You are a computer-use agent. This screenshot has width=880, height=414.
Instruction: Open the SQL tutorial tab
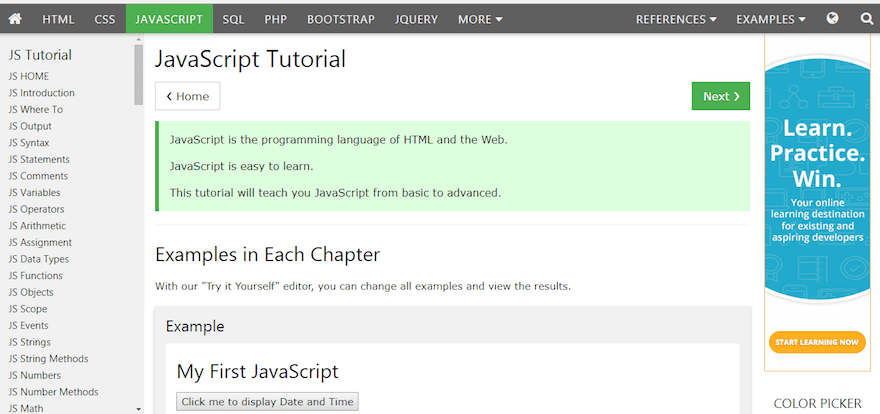[233, 18]
